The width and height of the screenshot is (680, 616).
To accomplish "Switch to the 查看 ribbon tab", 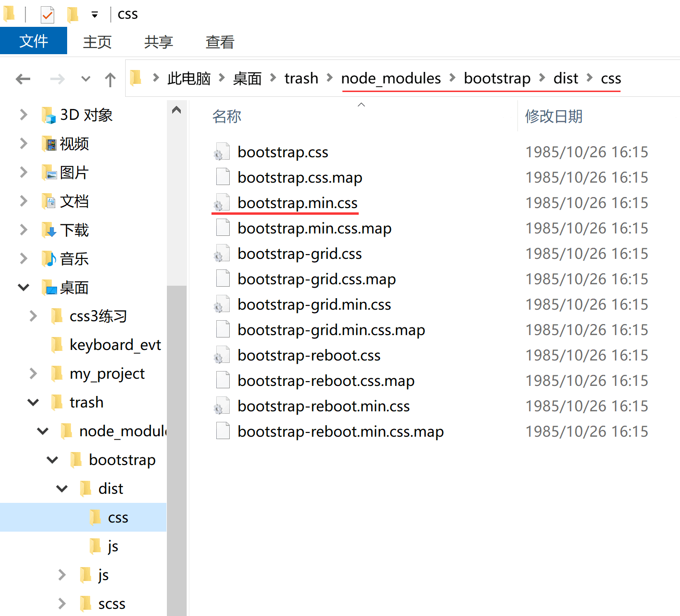I will tap(220, 42).
